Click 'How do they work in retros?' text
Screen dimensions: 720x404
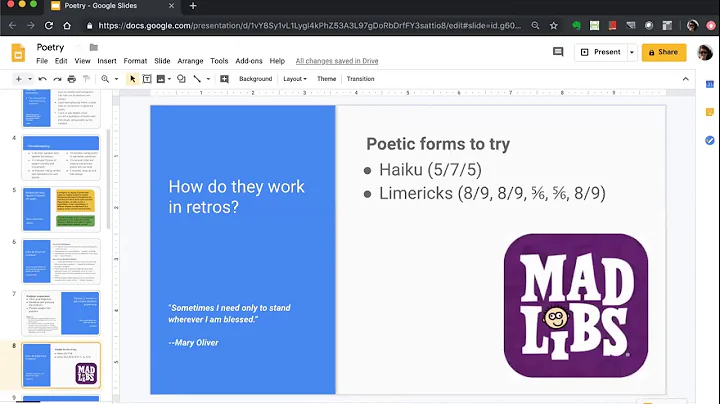236,197
